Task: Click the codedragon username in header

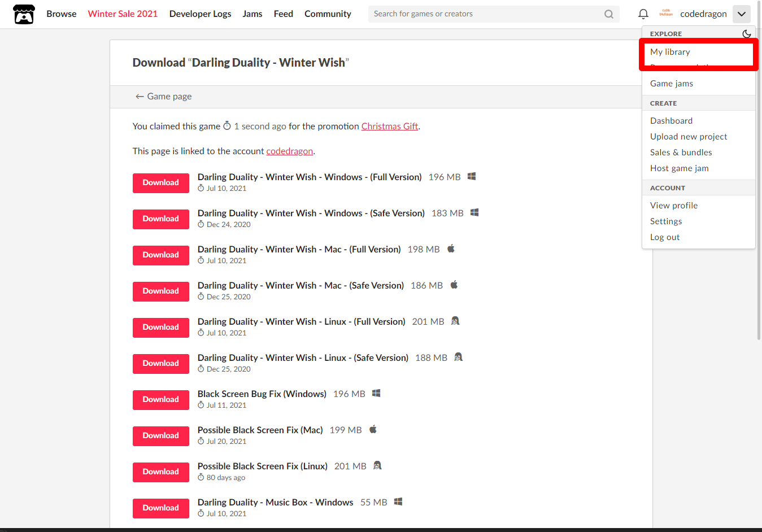Action: tap(703, 14)
